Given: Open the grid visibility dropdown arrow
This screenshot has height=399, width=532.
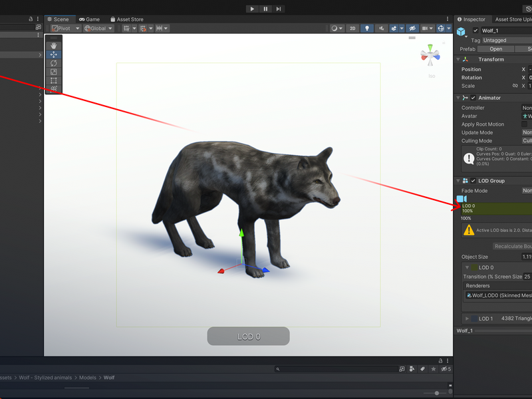Looking at the screenshot, I should (134, 29).
